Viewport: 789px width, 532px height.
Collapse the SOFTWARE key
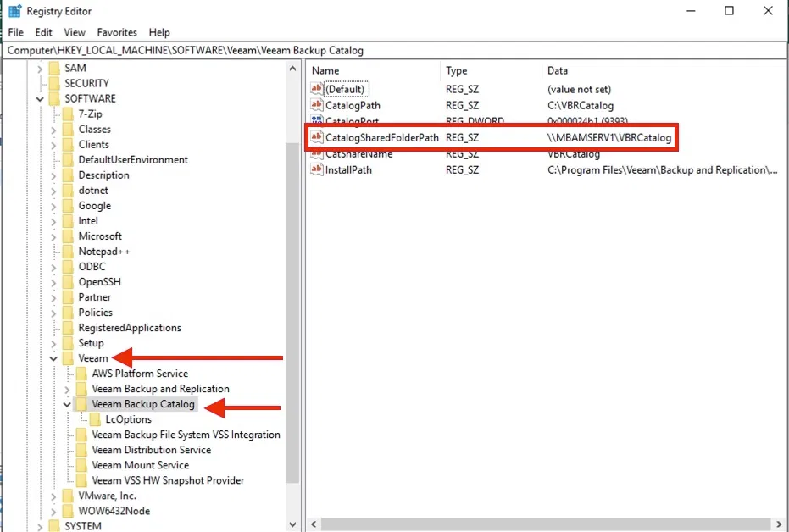(x=41, y=99)
